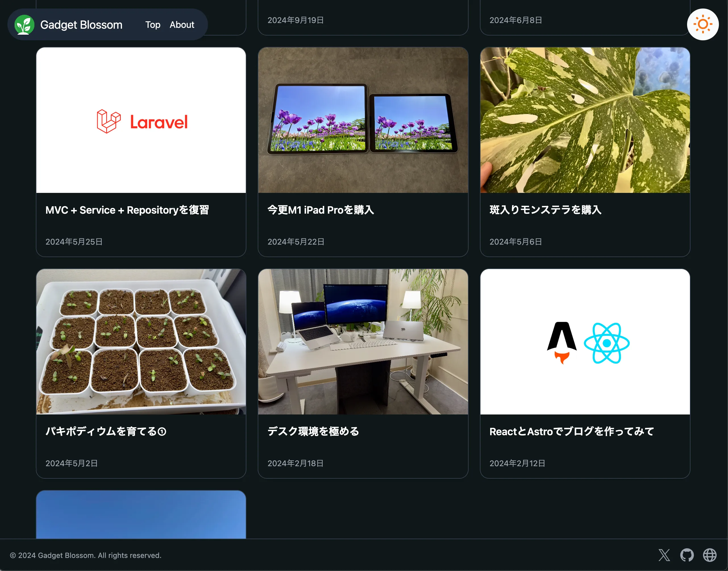Open the MVC + Service + Repository article
This screenshot has height=571, width=728.
click(127, 210)
